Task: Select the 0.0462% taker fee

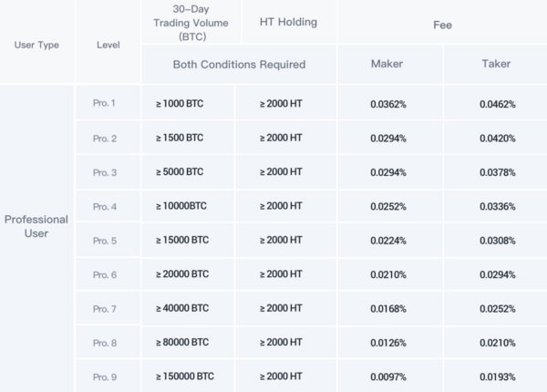Action: 498,104
